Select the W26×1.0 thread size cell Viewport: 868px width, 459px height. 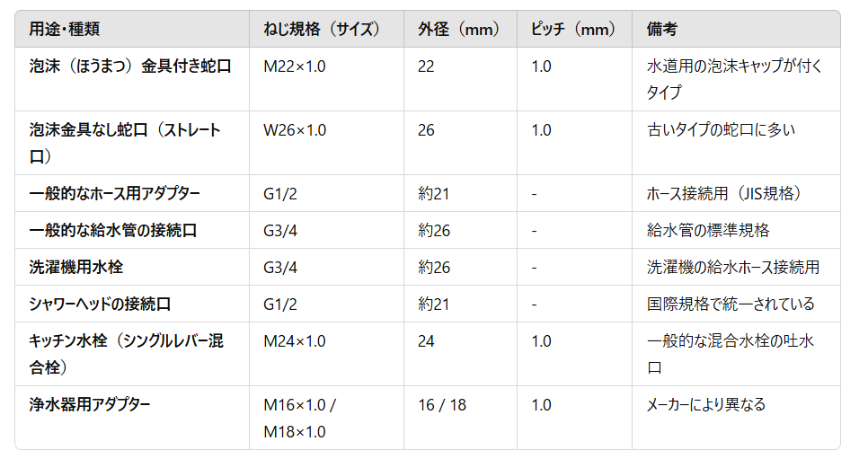click(295, 130)
